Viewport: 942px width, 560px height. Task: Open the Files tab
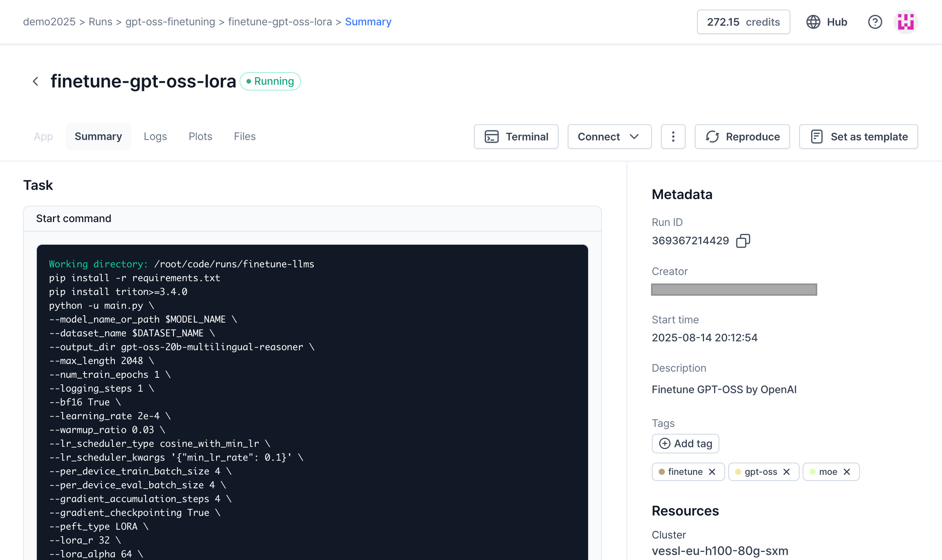pos(245,137)
